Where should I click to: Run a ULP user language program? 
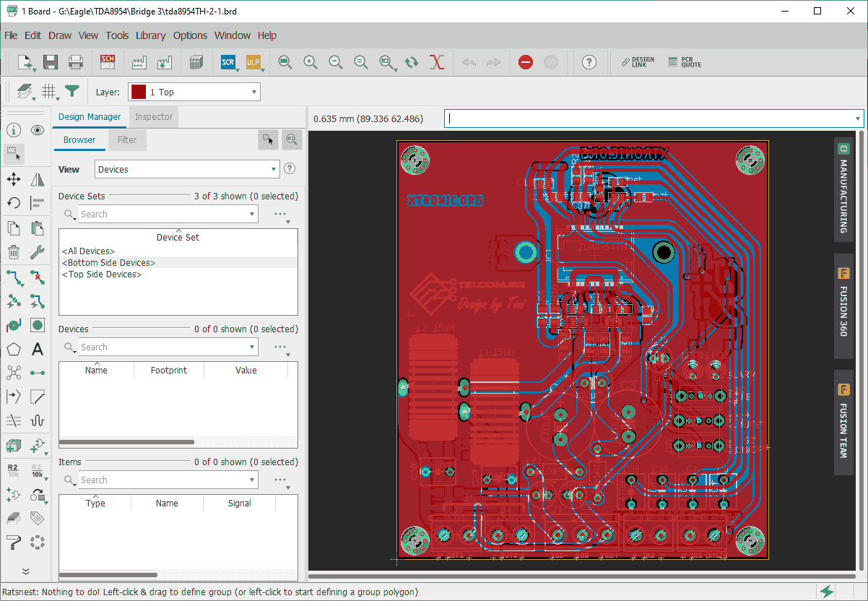[x=254, y=62]
